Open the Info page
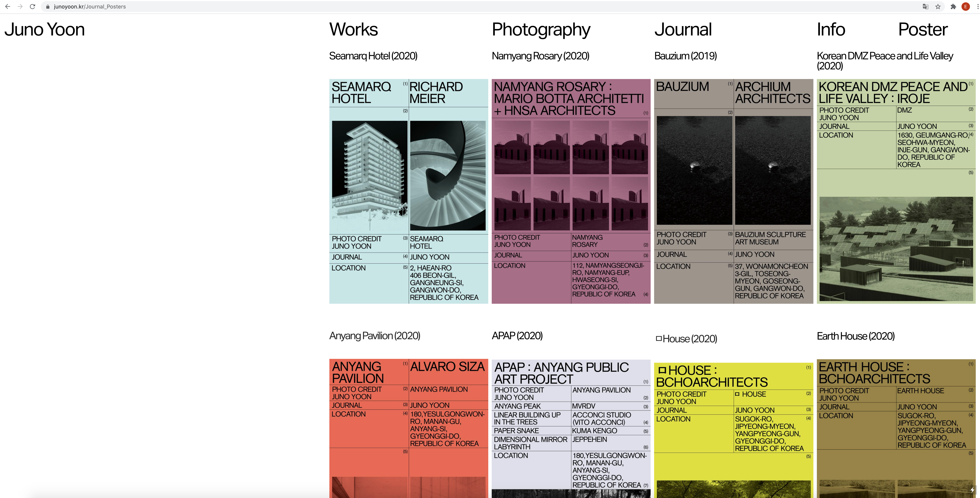This screenshot has height=498, width=980. pos(831,30)
